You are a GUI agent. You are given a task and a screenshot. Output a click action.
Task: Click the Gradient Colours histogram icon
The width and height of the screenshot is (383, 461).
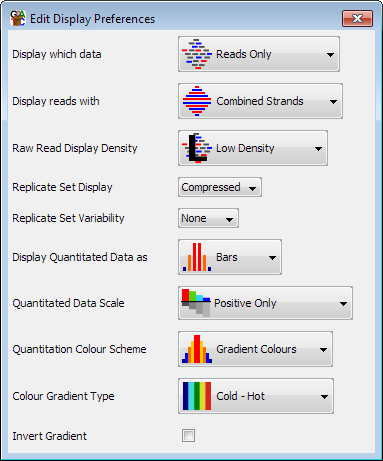click(197, 349)
